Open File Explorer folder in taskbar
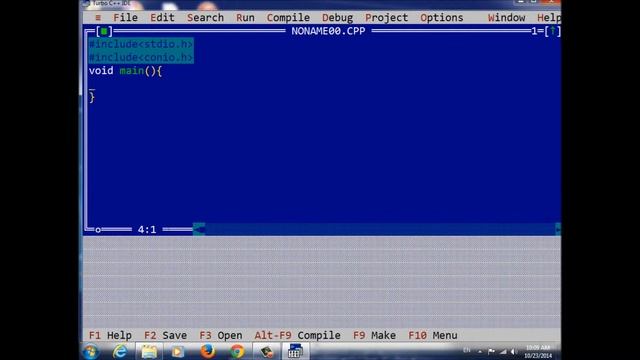The height and width of the screenshot is (360, 640). click(149, 351)
